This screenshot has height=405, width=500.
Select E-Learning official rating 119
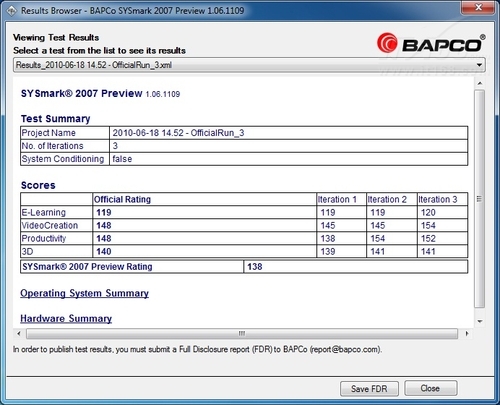pyautogui.click(x=104, y=212)
